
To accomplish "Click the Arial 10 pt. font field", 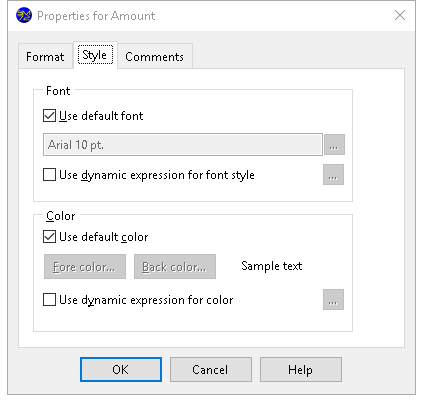I will coord(183,145).
